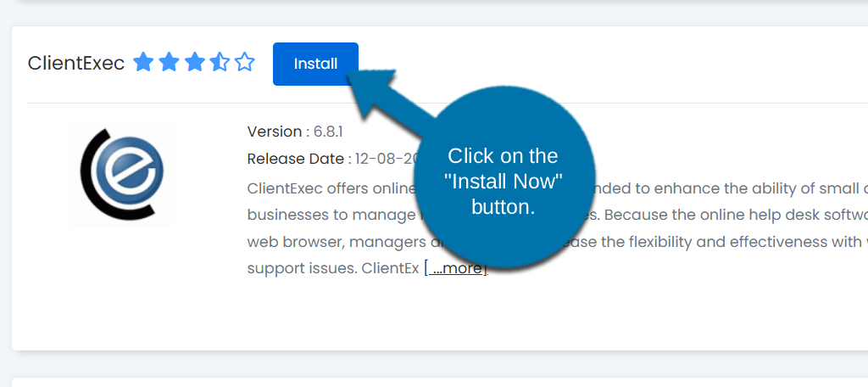Click the 'support issues. ClientEx' text
The height and width of the screenshot is (387, 868).
pyautogui.click(x=332, y=269)
